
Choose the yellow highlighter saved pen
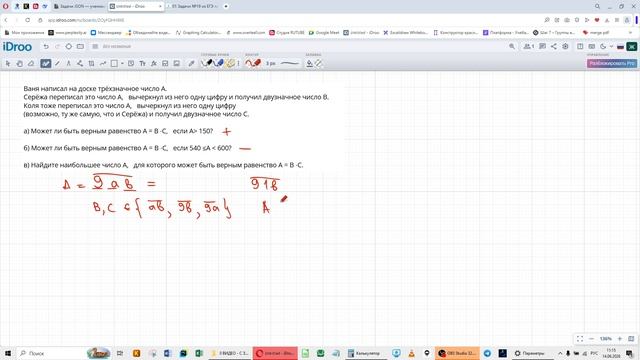coord(230,63)
